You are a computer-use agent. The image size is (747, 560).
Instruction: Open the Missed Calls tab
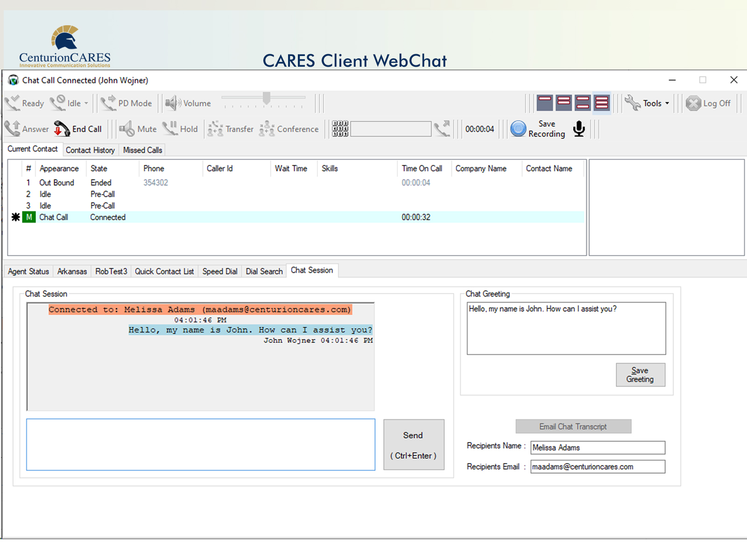click(x=142, y=150)
